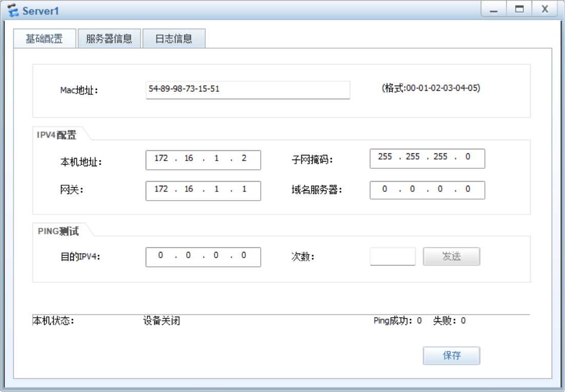Click the 保存 button

[x=452, y=356]
